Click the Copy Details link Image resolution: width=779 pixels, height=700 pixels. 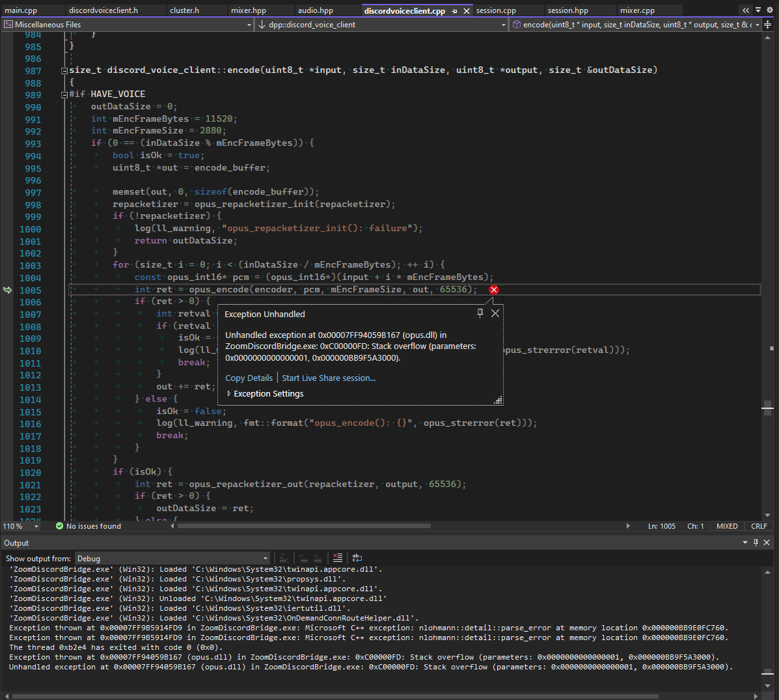pyautogui.click(x=249, y=378)
